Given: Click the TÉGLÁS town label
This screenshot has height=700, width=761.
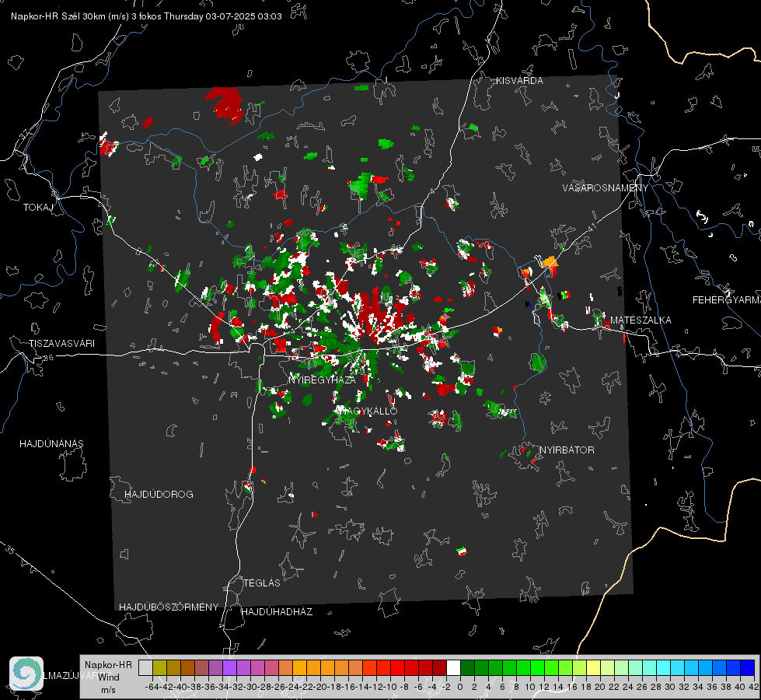Looking at the screenshot, I should coord(262,583).
